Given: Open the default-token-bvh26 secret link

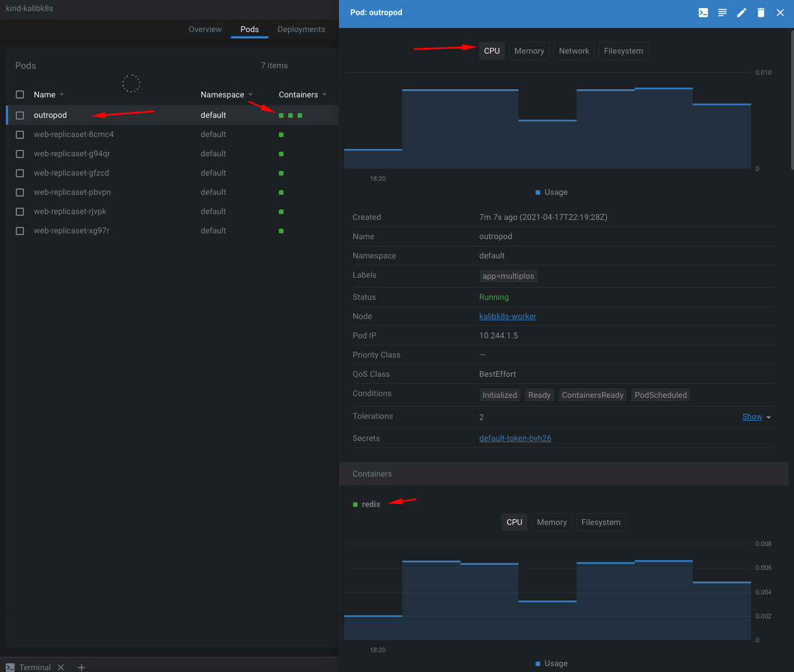Looking at the screenshot, I should 515,438.
